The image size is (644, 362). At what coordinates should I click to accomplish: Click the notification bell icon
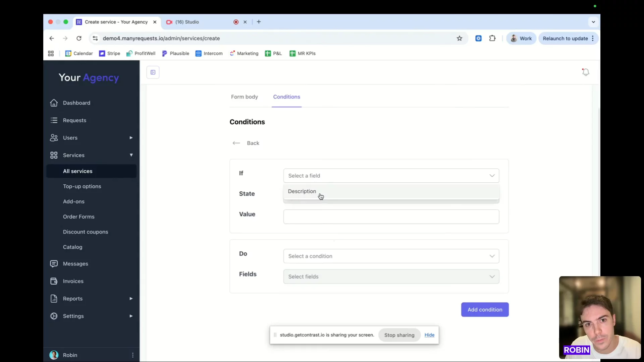585,72
